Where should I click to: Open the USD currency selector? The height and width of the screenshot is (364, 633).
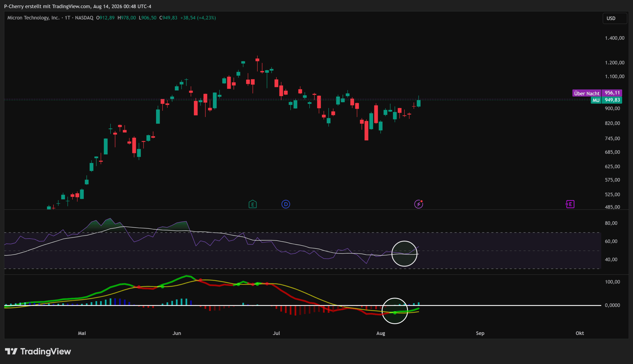coord(615,18)
